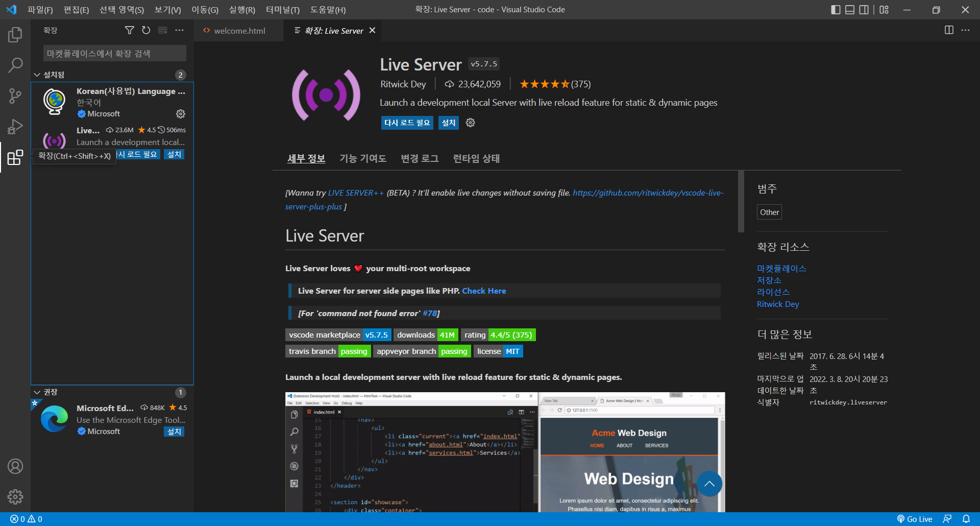980x526 pixels.
Task: Click the Other category tag
Action: click(x=769, y=212)
